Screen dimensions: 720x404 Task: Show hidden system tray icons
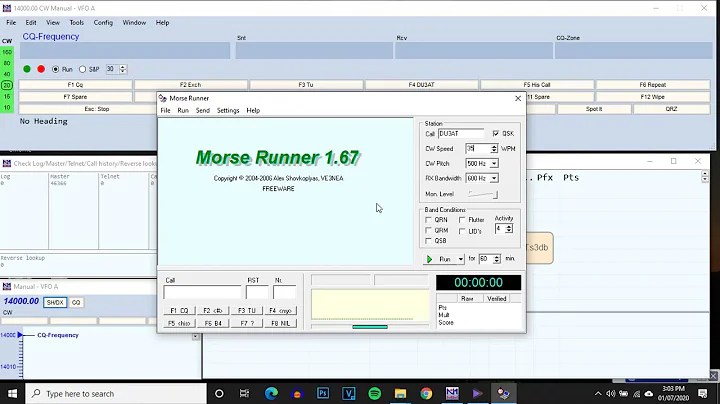[598, 393]
